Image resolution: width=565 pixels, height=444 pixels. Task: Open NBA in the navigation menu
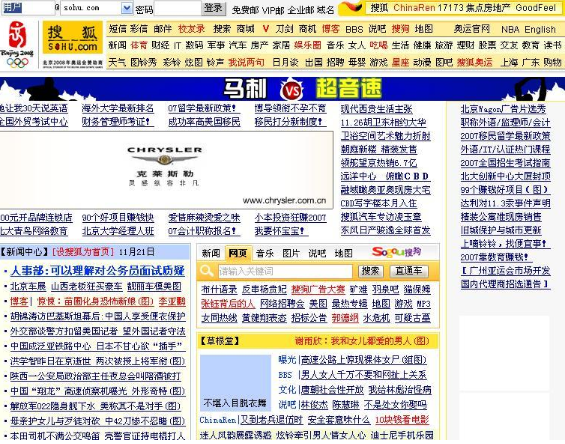[510, 29]
